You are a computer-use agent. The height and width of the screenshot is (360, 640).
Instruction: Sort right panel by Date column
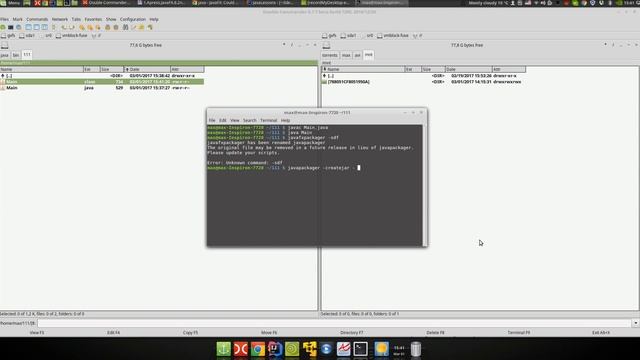tap(468, 69)
